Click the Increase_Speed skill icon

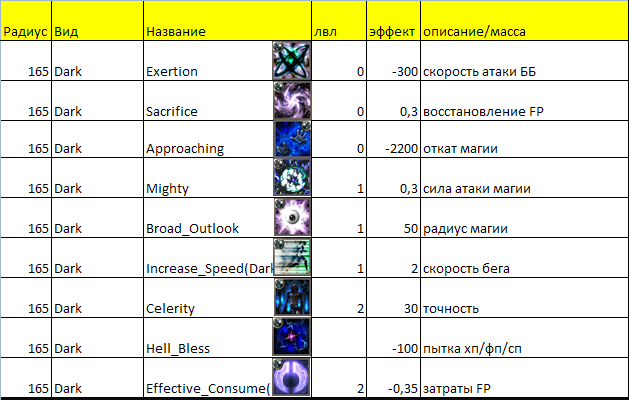(x=292, y=258)
